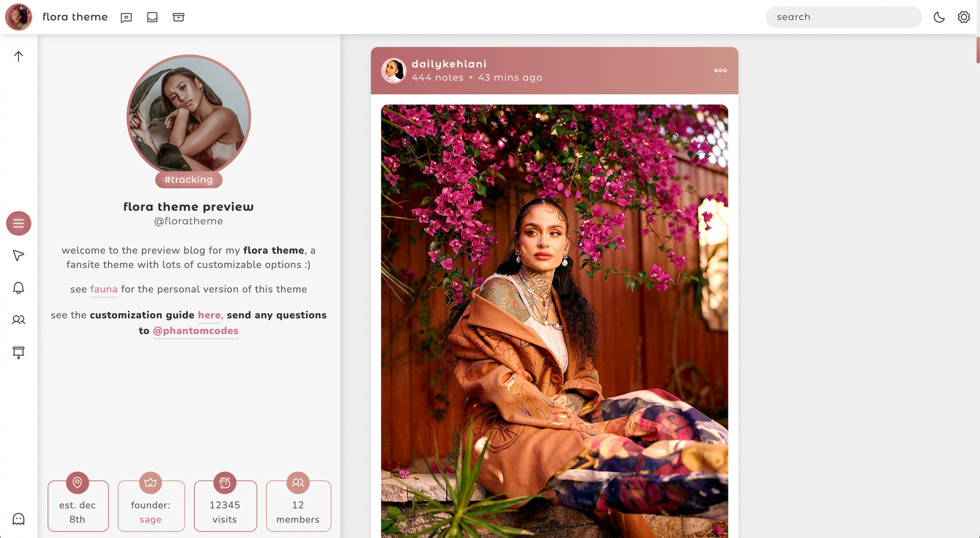Open the customization guide here link
Image resolution: width=980 pixels, height=538 pixels.
click(209, 315)
